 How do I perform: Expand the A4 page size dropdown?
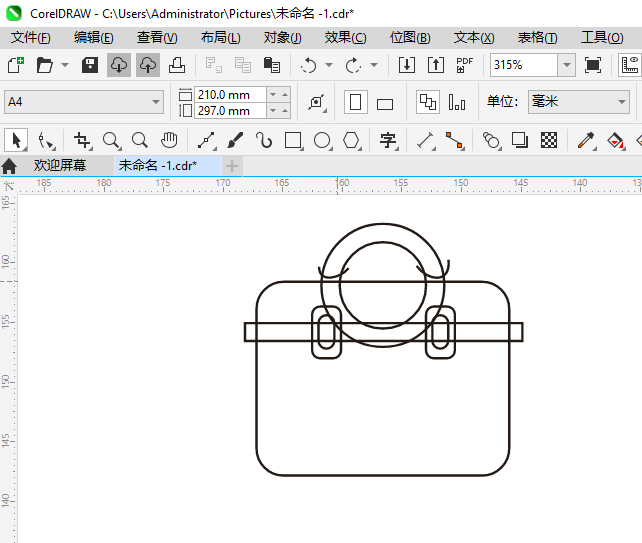click(x=156, y=102)
